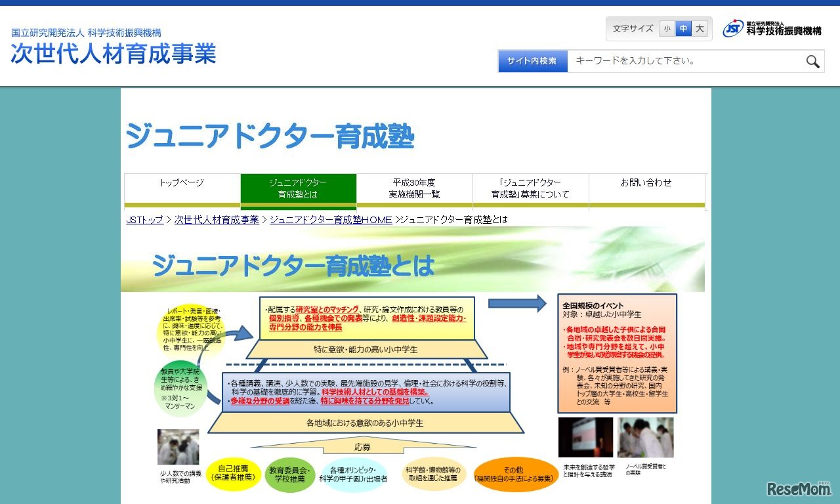840x504 pixels.
Task: Click the 少人数での講義や研究活動 photo thumbnail
Action: tap(178, 447)
